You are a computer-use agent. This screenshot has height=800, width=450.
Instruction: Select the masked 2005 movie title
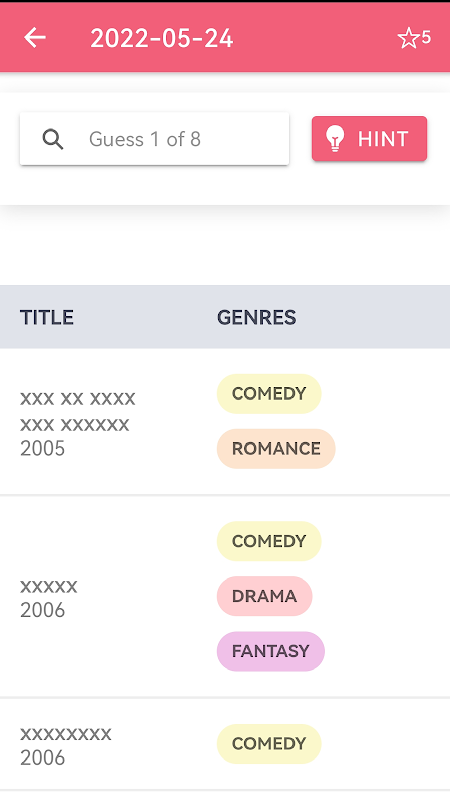click(x=78, y=411)
